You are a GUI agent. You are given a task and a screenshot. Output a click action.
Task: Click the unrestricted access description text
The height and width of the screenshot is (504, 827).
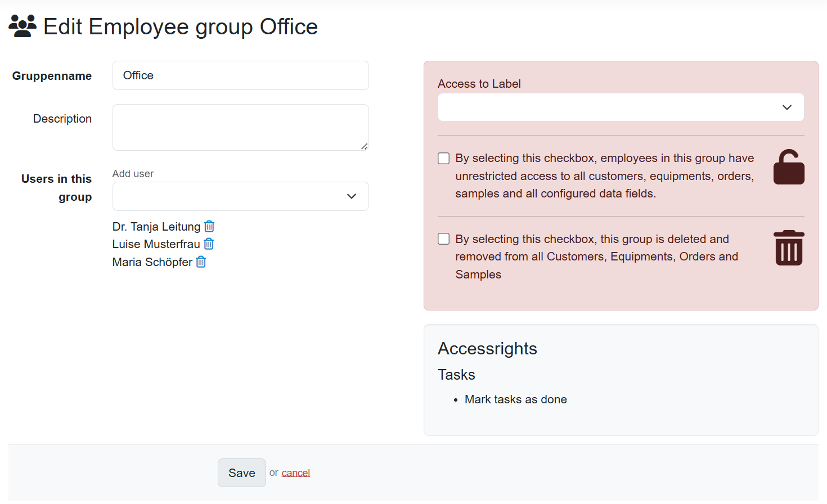tap(604, 176)
